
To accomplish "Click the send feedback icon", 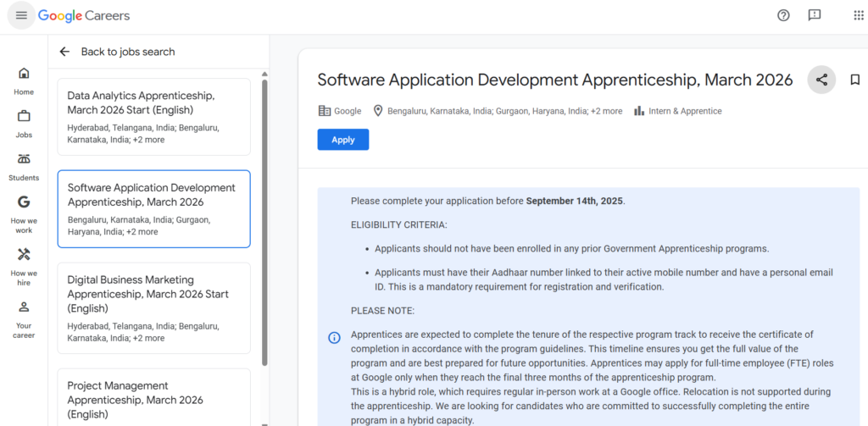I will 815,15.
